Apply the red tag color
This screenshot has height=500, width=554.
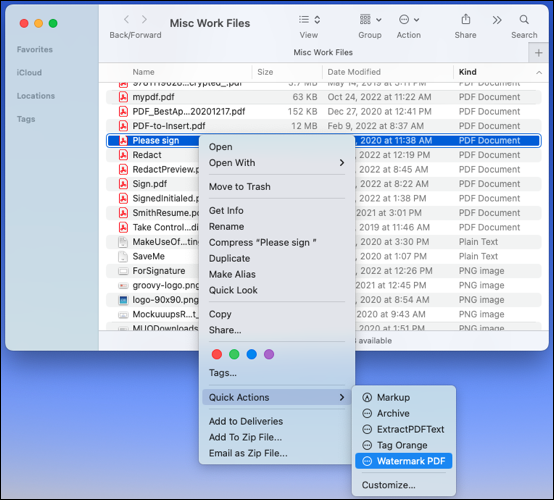point(217,354)
